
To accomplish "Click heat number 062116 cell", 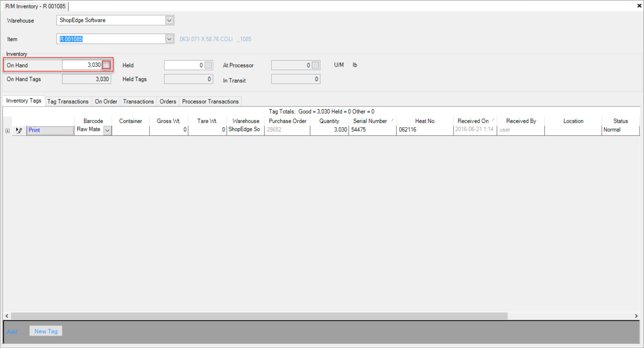I will click(x=425, y=130).
